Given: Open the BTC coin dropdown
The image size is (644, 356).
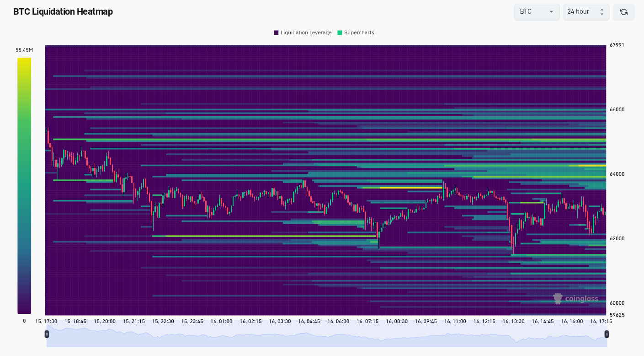Looking at the screenshot, I should [537, 12].
